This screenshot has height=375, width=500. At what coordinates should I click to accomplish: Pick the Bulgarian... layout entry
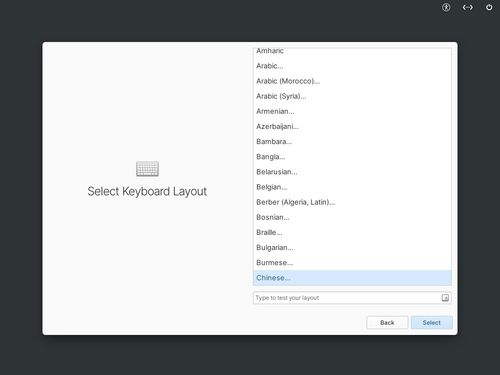click(x=352, y=248)
